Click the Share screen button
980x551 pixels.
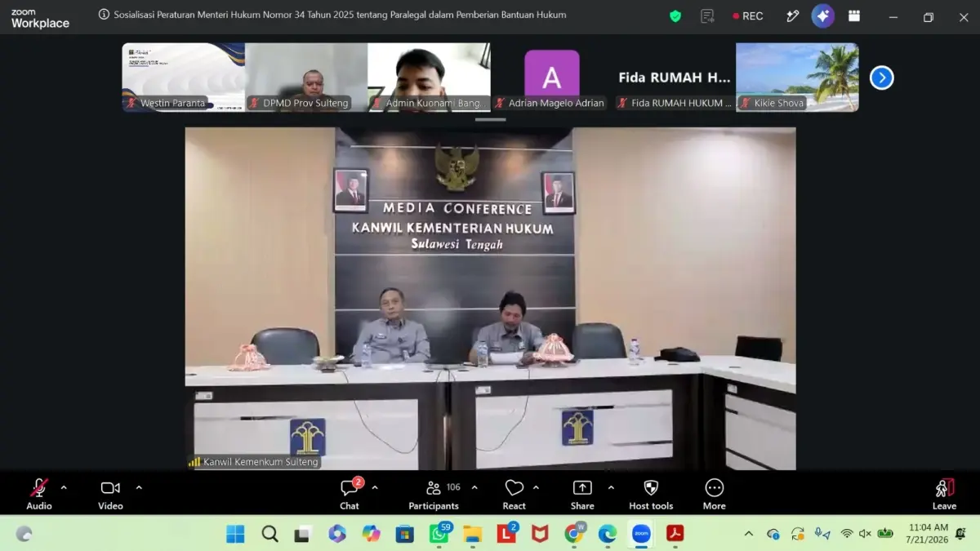[582, 494]
